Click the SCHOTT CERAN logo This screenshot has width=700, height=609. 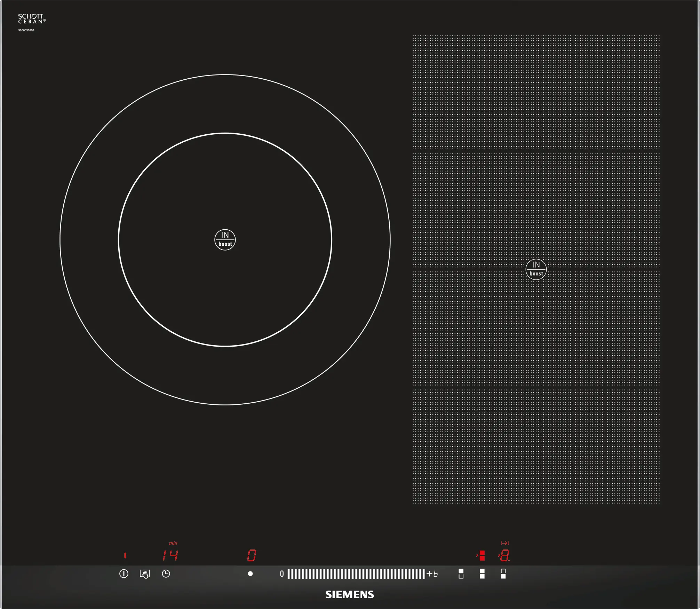coord(31,19)
